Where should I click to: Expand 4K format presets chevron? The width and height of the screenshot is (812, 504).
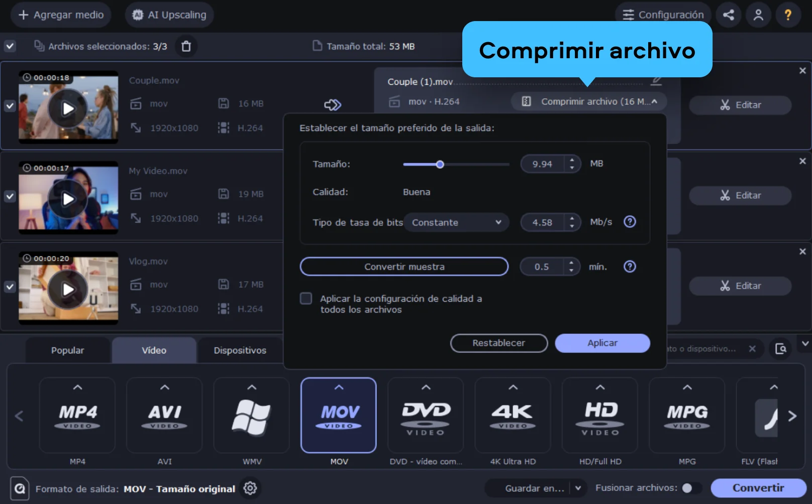pos(513,387)
